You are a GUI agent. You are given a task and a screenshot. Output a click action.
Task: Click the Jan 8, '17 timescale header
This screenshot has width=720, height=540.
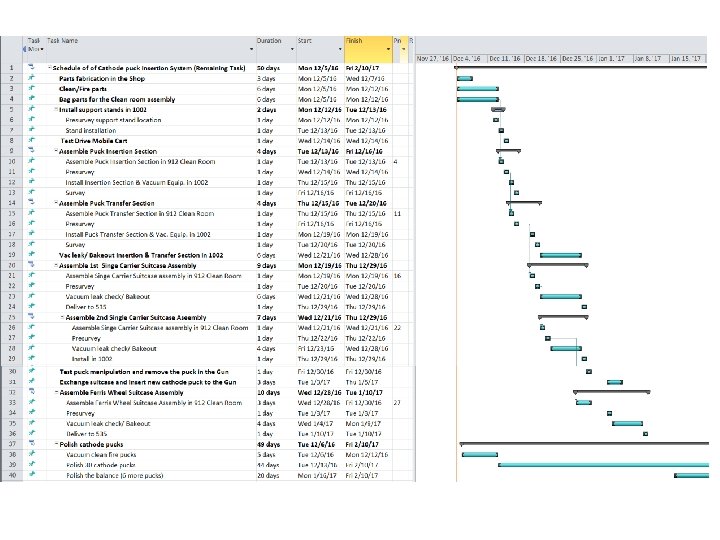point(650,58)
